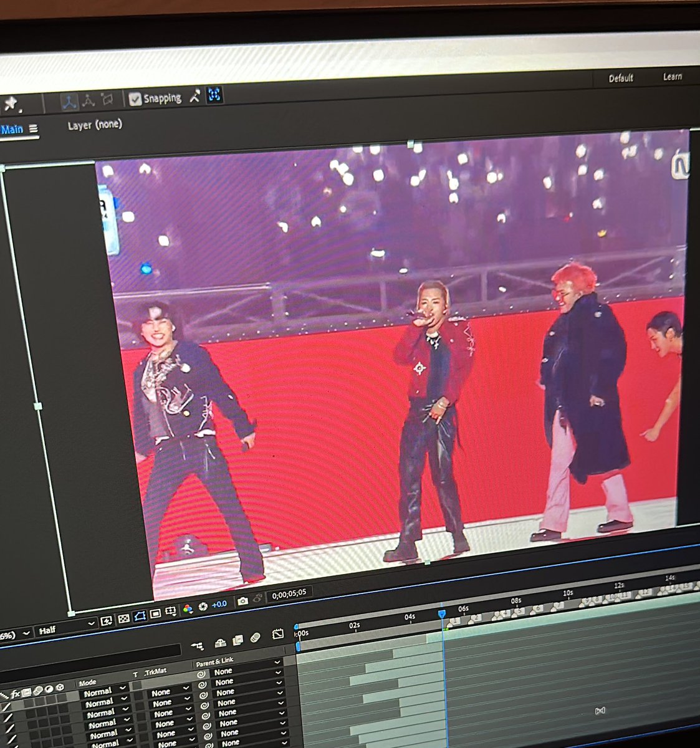
Task: Expand the Parent & Link header dropdown arrow
Action: [x=277, y=662]
